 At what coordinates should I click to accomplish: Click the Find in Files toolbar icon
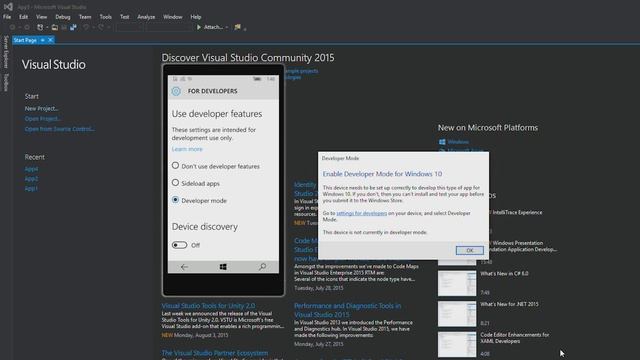click(238, 27)
